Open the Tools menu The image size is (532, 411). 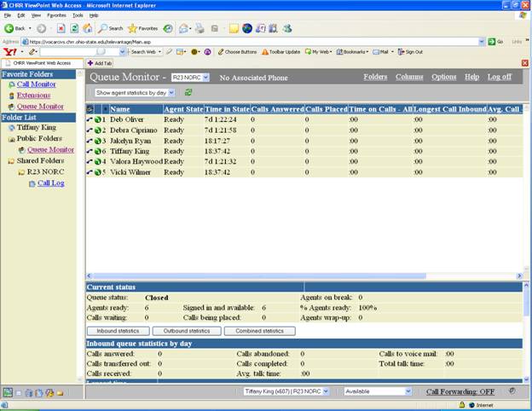(x=78, y=15)
